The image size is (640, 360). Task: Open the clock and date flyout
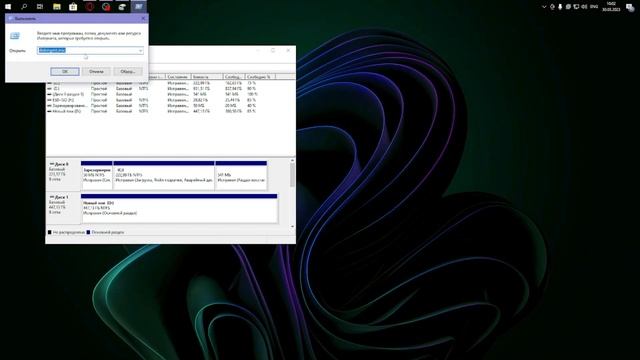coord(611,7)
